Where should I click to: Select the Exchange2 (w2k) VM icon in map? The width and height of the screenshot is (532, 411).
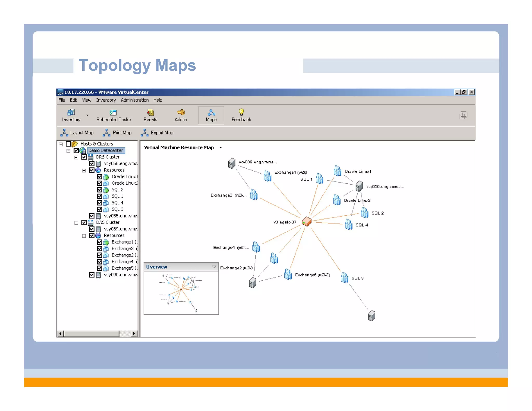pyautogui.click(x=274, y=258)
